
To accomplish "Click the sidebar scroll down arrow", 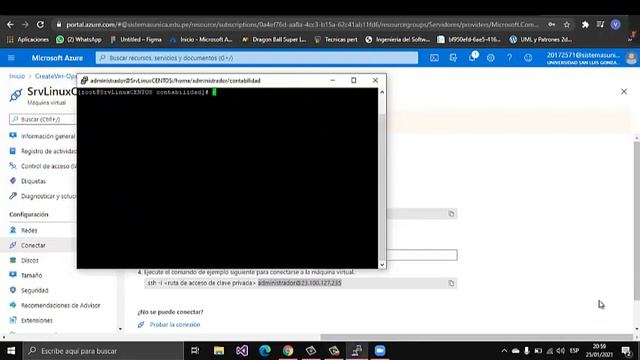I will click(120, 329).
